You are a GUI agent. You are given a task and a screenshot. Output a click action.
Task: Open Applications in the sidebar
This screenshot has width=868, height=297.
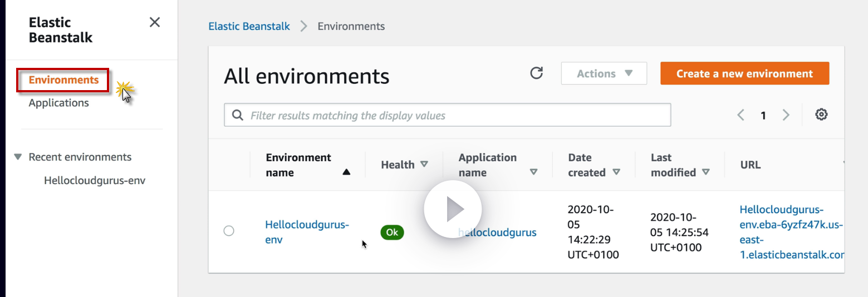point(58,103)
